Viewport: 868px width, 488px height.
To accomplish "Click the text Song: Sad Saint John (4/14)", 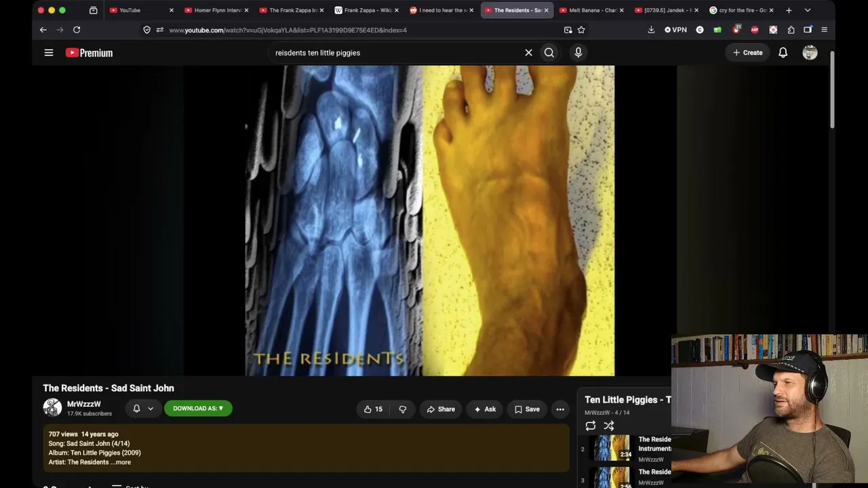I will point(89,443).
